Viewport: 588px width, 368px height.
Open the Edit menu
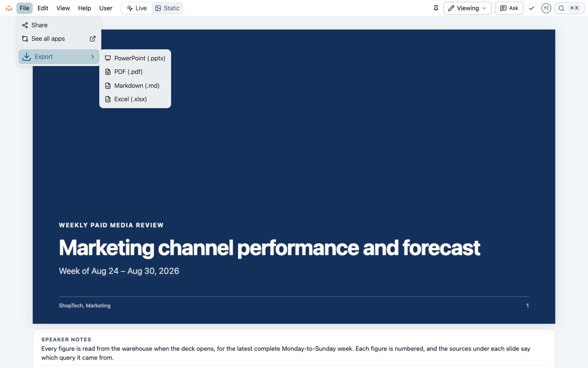point(43,8)
